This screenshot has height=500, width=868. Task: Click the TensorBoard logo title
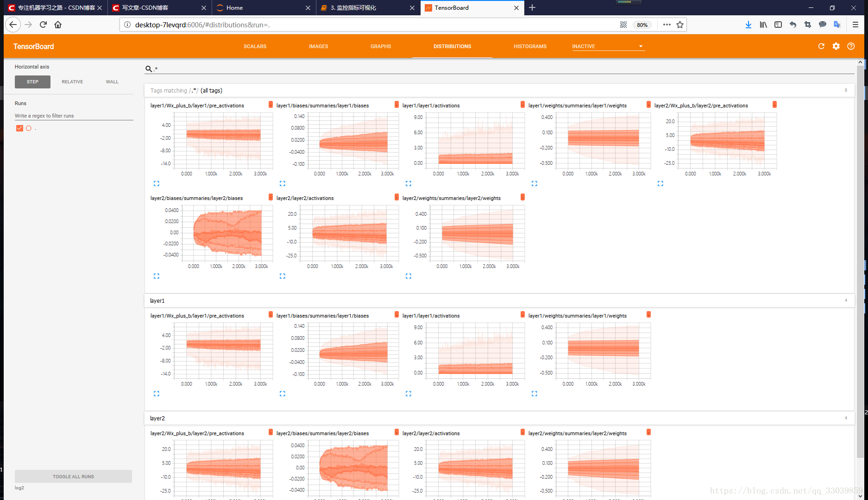(x=33, y=46)
